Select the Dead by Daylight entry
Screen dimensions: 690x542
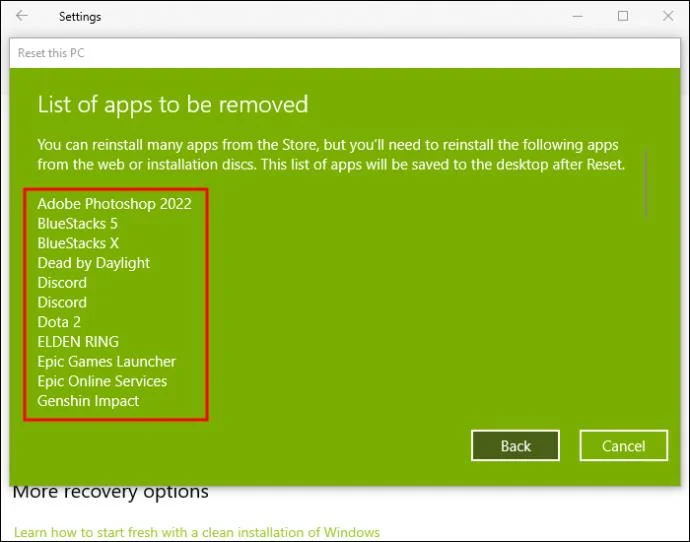pos(94,263)
